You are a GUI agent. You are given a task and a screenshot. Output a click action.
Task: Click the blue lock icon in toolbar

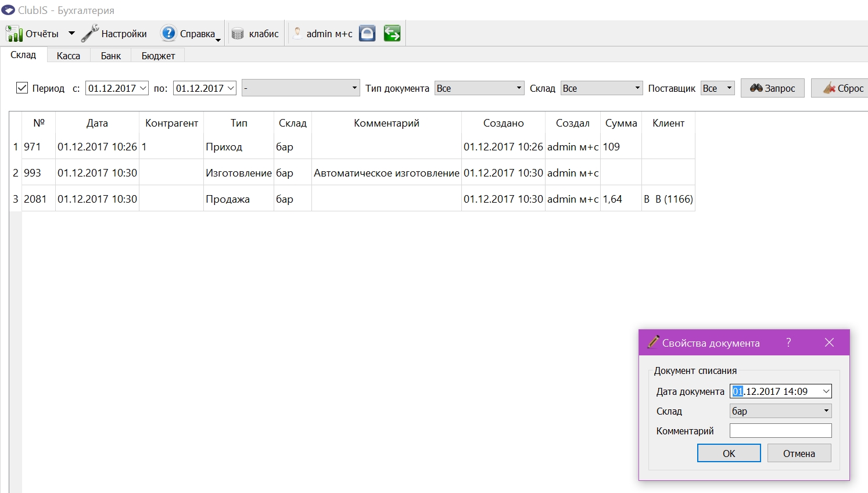(x=367, y=34)
